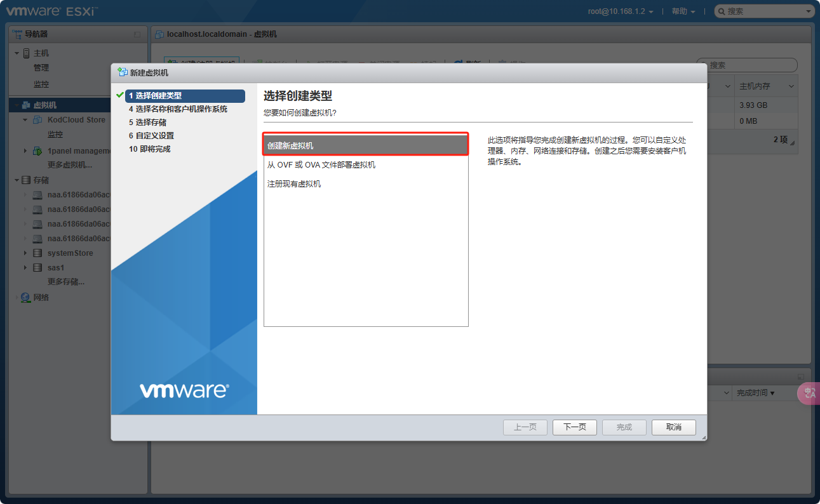This screenshot has height=504, width=820.
Task: Collapse the 主机 tree node
Action: tap(17, 53)
